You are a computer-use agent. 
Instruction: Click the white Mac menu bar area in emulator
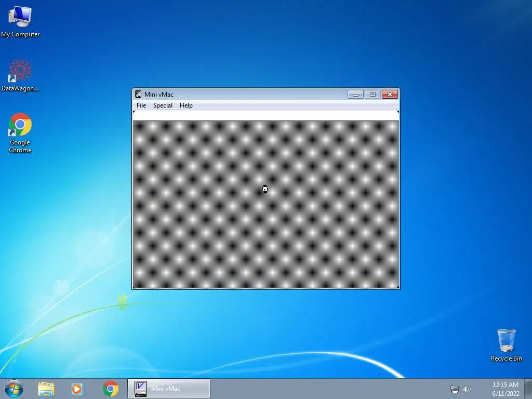click(x=265, y=115)
